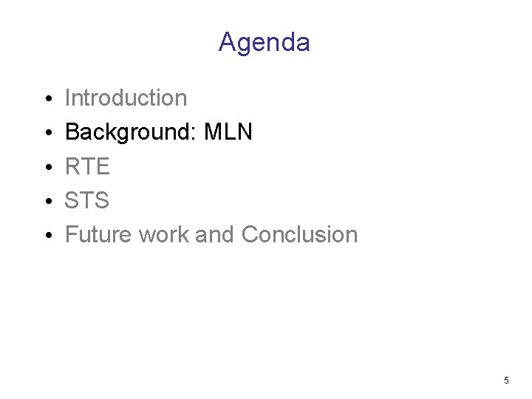Click the word and before Conclusion
Viewport: 532px width, 399px height.
pos(214,234)
